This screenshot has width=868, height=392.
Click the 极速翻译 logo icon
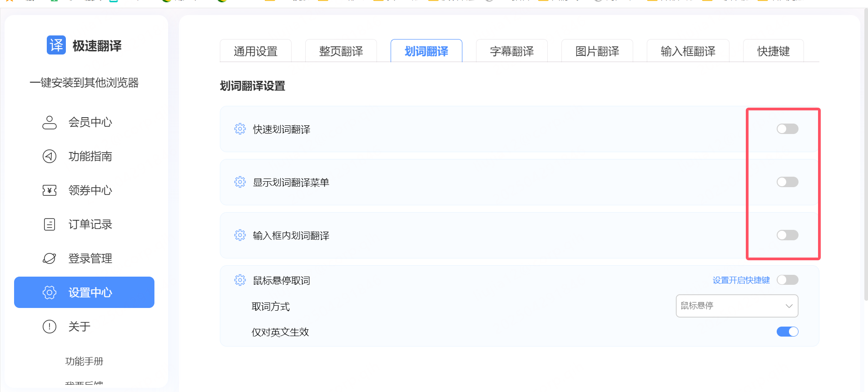coord(56,45)
